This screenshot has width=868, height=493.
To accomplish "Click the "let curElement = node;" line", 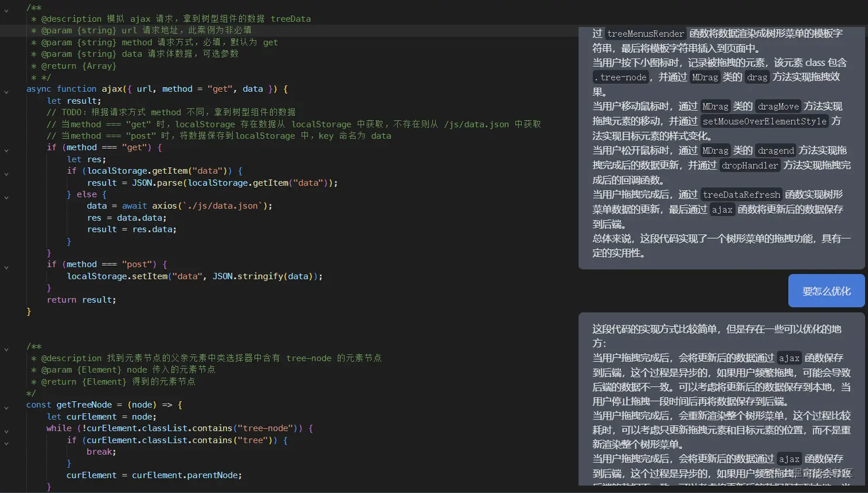I will [x=102, y=417].
